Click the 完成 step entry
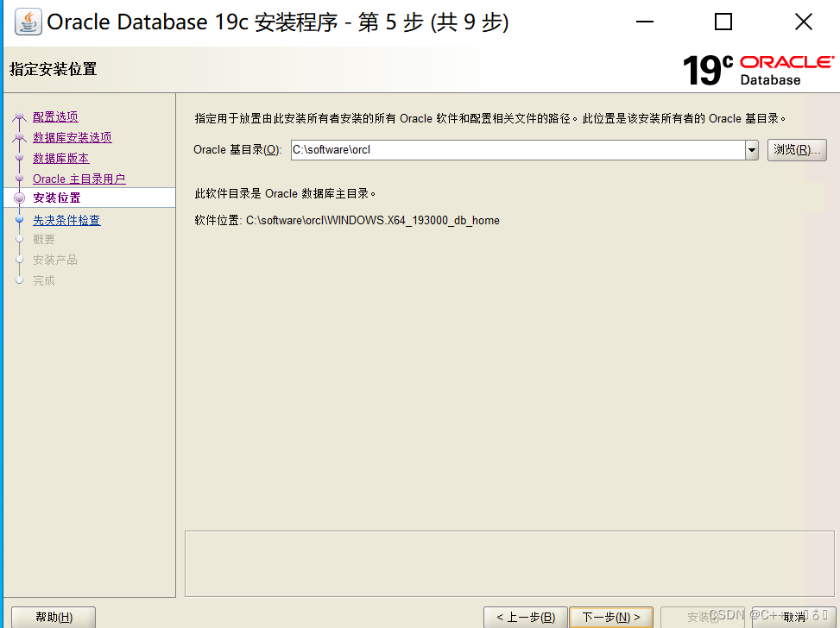This screenshot has width=840, height=628. tap(44, 280)
